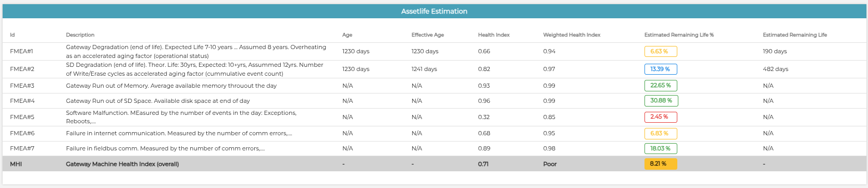Click the Effective Age column header

(x=428, y=35)
